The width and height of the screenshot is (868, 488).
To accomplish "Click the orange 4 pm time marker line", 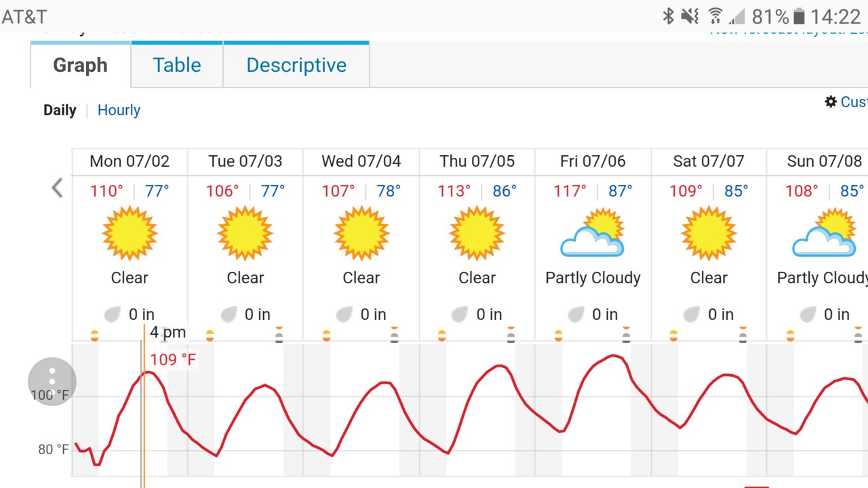I will pyautogui.click(x=144, y=407).
